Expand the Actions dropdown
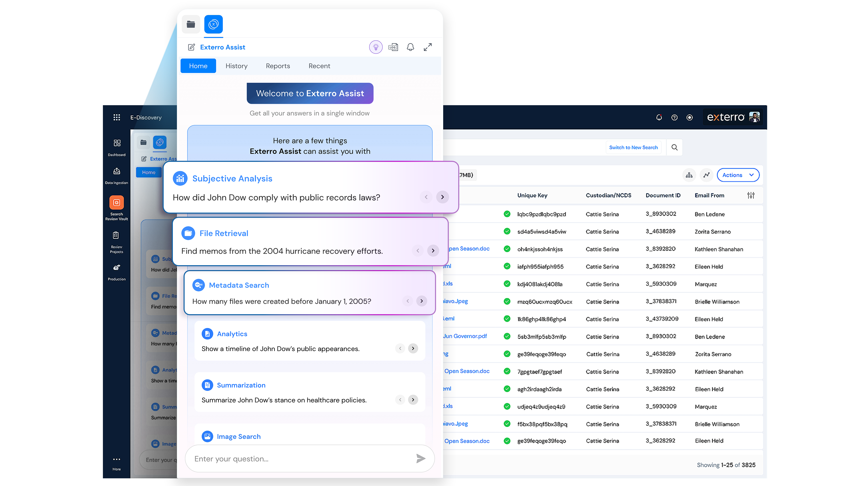868x486 pixels. pos(738,175)
